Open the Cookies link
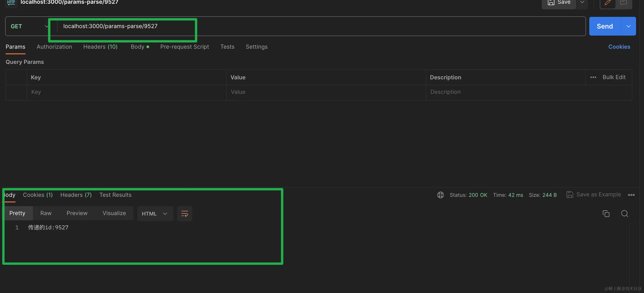Image resolution: width=644 pixels, height=293 pixels. click(x=619, y=47)
